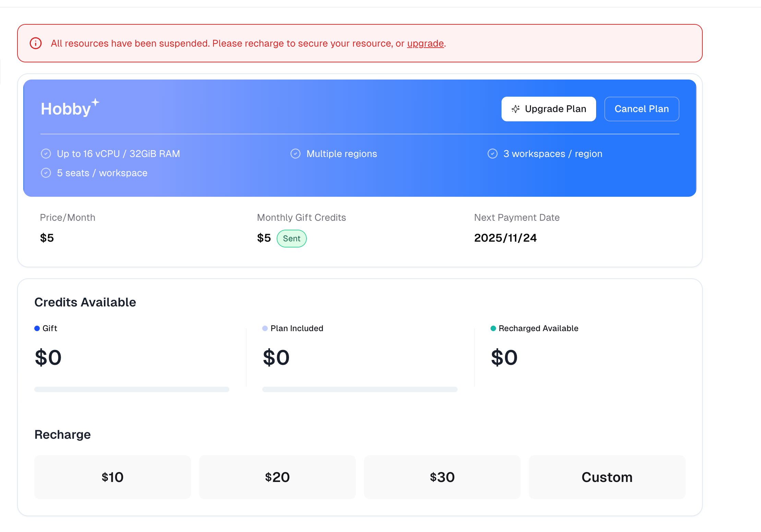Click the Hobby plan title

click(66, 109)
